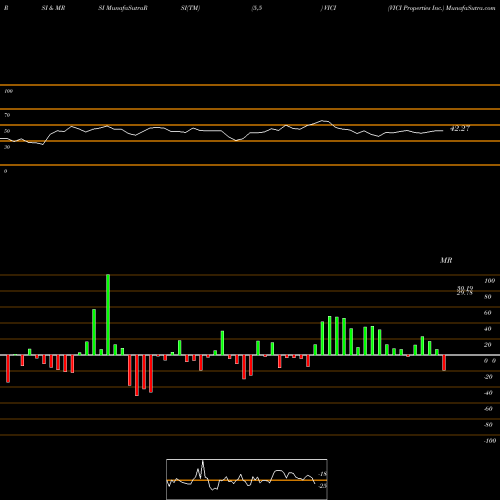This screenshot has height=500, width=500.
Task: Click the 'SI & MR' header text
Action: coord(53,8)
